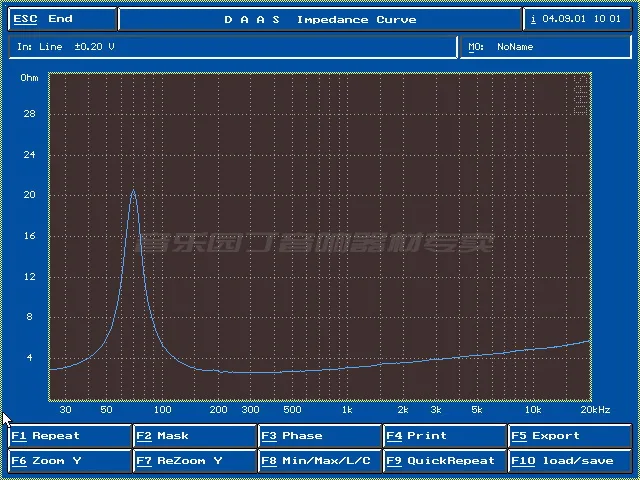Viewport: 640px width, 480px height.
Task: Activate F6 Zoom Y
Action: [70, 461]
